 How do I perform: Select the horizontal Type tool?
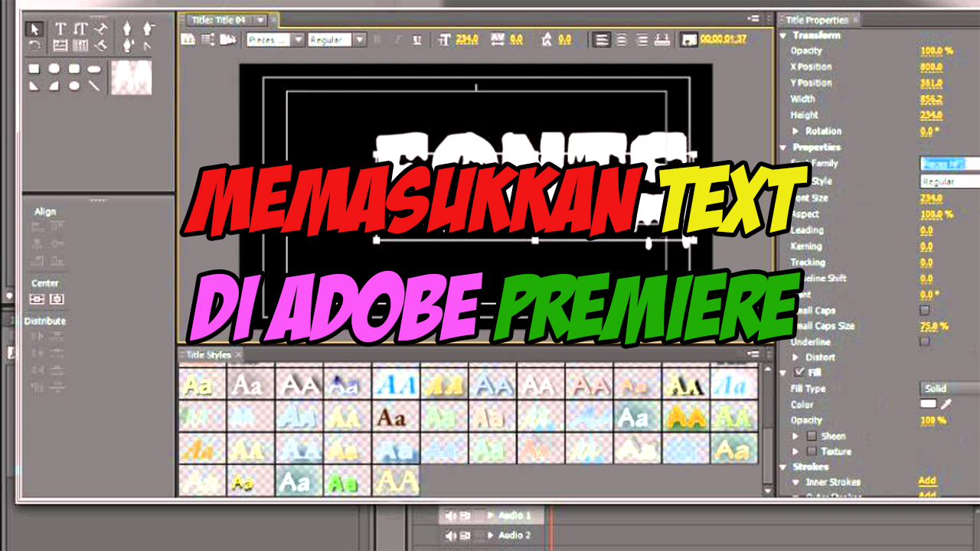point(60,28)
